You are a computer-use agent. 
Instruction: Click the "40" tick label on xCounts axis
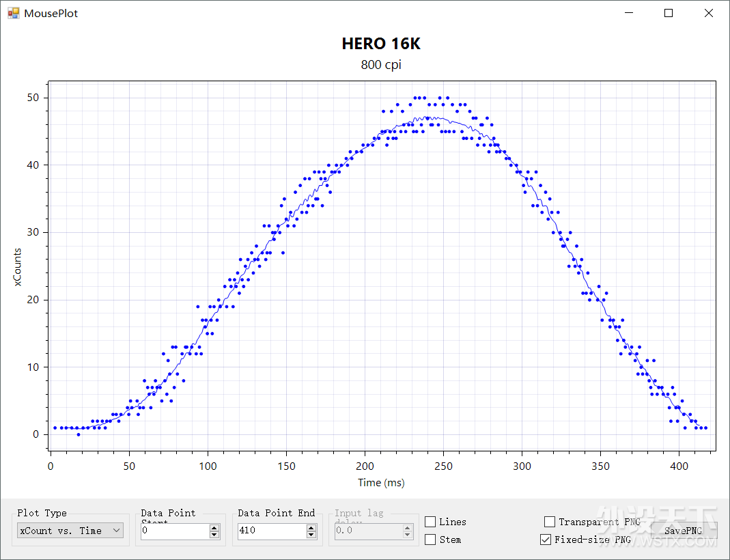(x=33, y=165)
